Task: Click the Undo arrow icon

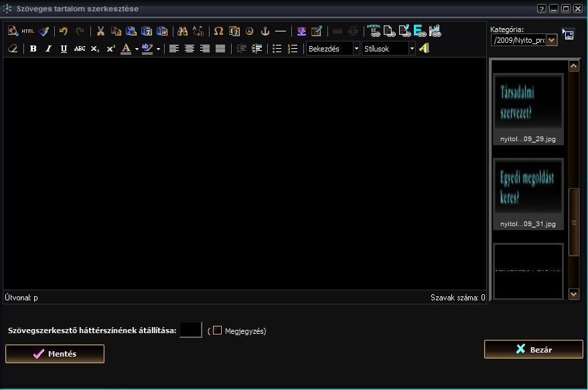Action: (x=64, y=31)
